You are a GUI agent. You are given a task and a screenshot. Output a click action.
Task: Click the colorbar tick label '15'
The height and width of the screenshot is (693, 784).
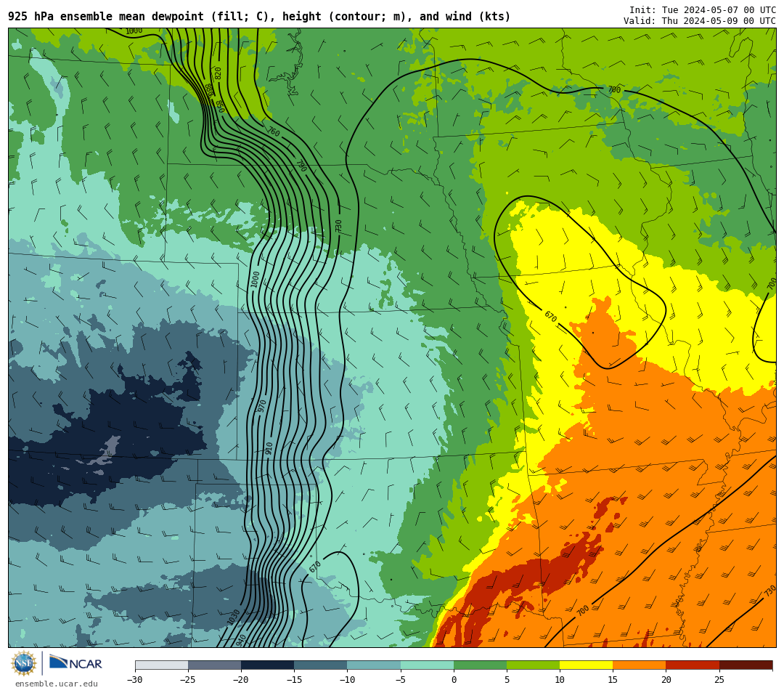point(613,679)
